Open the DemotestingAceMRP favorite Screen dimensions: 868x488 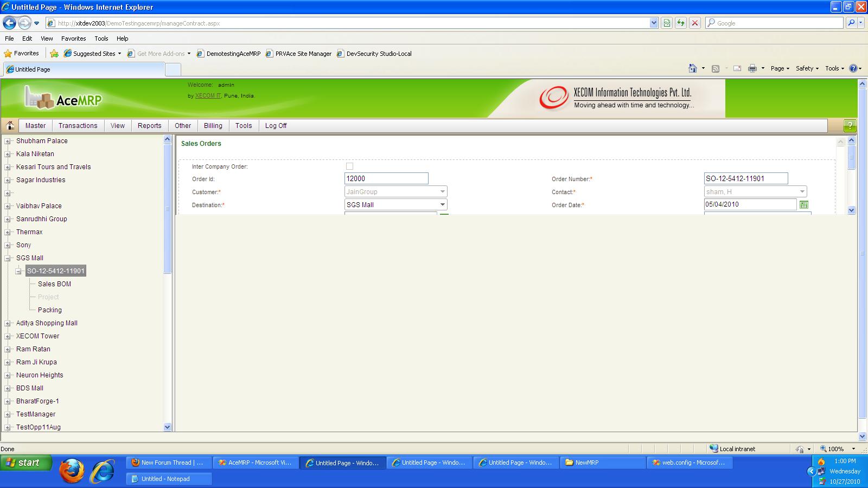228,54
